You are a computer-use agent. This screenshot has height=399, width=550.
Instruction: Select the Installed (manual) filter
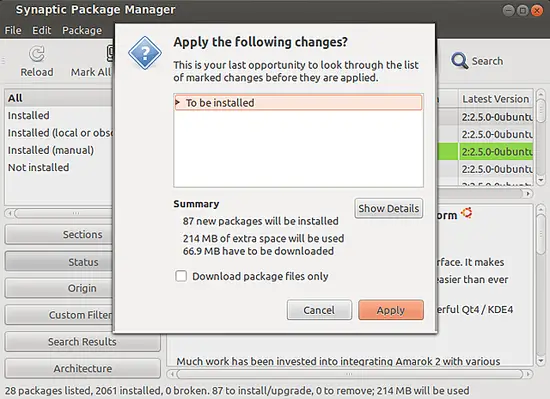click(x=51, y=150)
